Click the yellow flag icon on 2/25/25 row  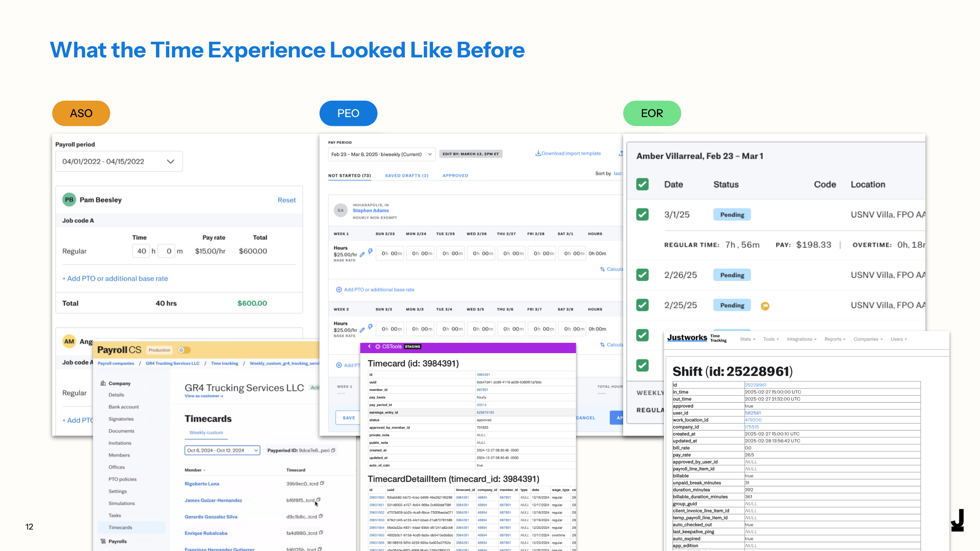pyautogui.click(x=765, y=306)
